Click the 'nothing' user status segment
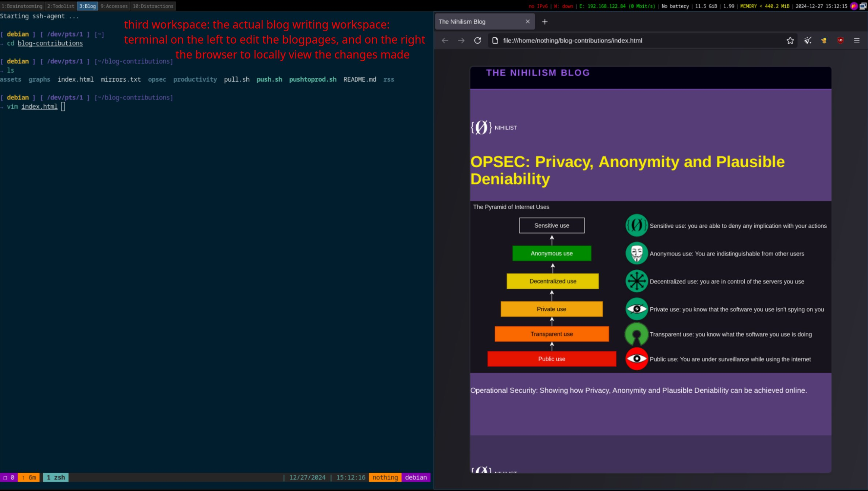 385,477
